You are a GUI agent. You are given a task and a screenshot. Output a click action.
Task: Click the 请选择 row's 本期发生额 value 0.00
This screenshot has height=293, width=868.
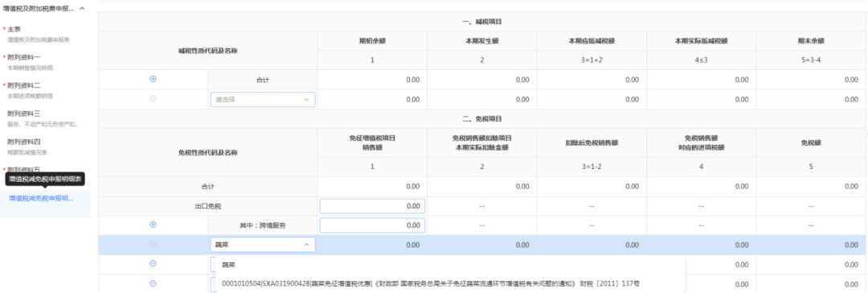pyautogui.click(x=522, y=99)
